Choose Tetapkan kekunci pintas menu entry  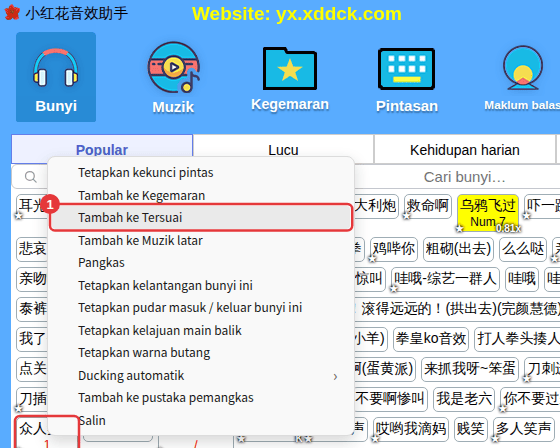tap(201, 173)
